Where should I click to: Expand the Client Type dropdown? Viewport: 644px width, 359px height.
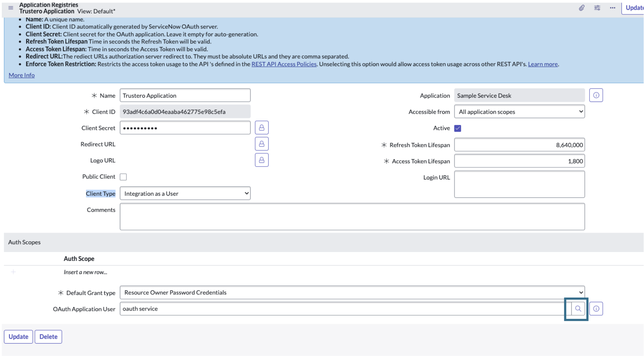(185, 194)
